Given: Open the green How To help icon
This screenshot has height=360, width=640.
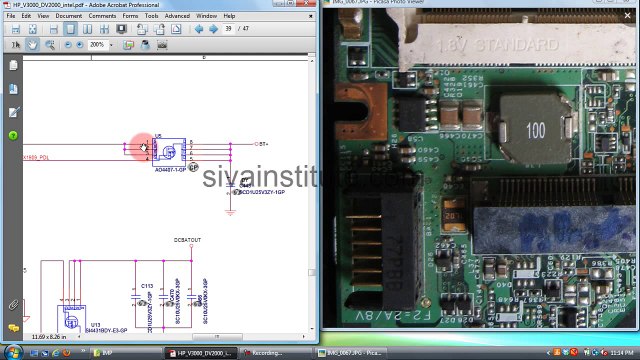Looking at the screenshot, I should pyautogui.click(x=13, y=136).
